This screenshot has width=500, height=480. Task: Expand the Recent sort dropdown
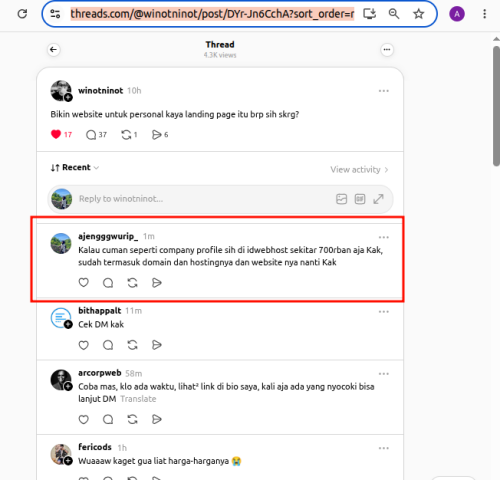point(75,167)
